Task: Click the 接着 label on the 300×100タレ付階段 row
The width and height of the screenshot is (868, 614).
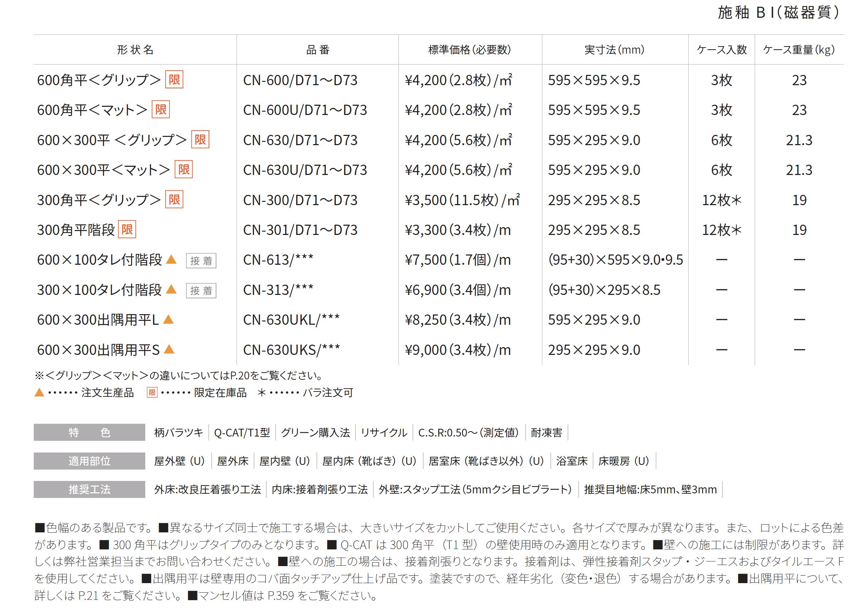Action: [201, 291]
